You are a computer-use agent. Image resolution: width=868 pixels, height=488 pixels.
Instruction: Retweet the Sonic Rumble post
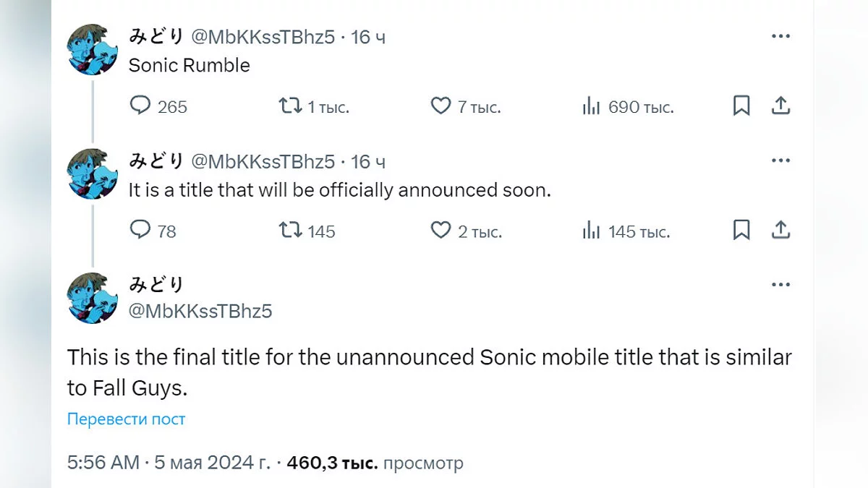coord(290,106)
